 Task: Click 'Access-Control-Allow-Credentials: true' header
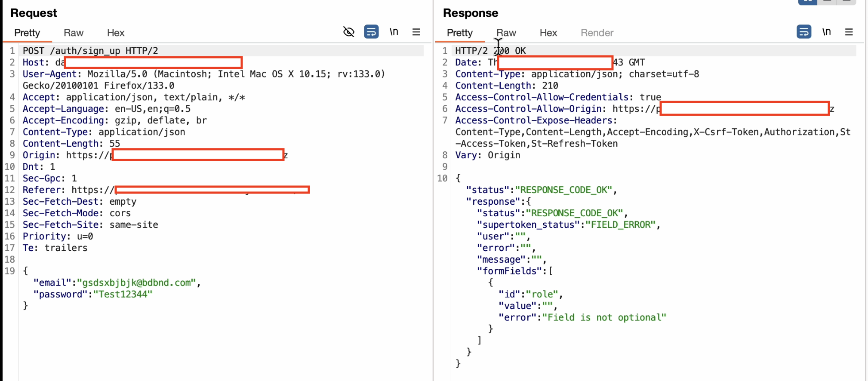coord(558,97)
